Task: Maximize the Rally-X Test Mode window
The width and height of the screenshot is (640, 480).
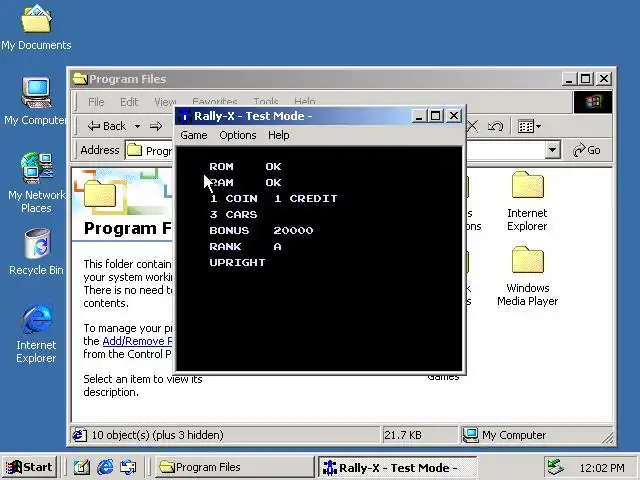Action: (x=435, y=116)
